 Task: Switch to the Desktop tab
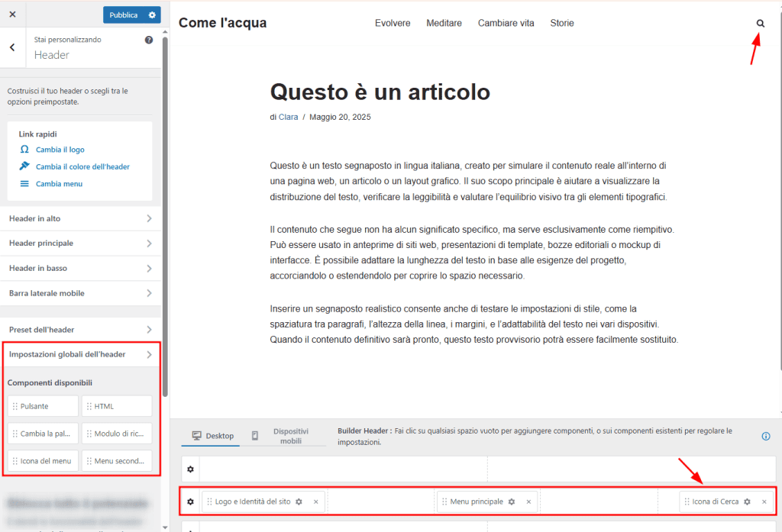(212, 436)
